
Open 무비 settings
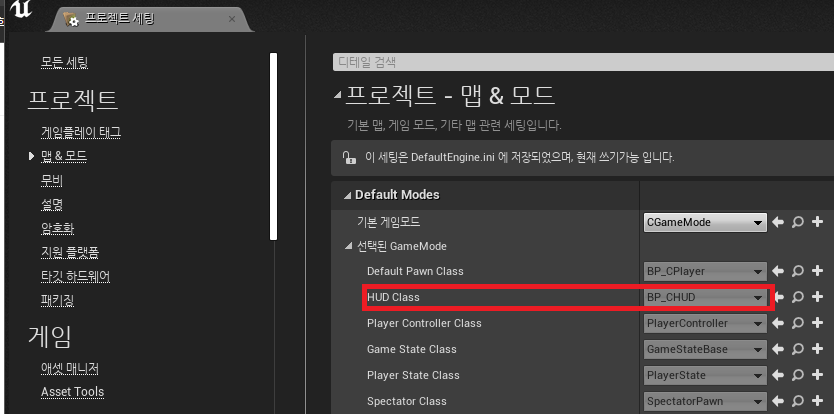[52, 180]
